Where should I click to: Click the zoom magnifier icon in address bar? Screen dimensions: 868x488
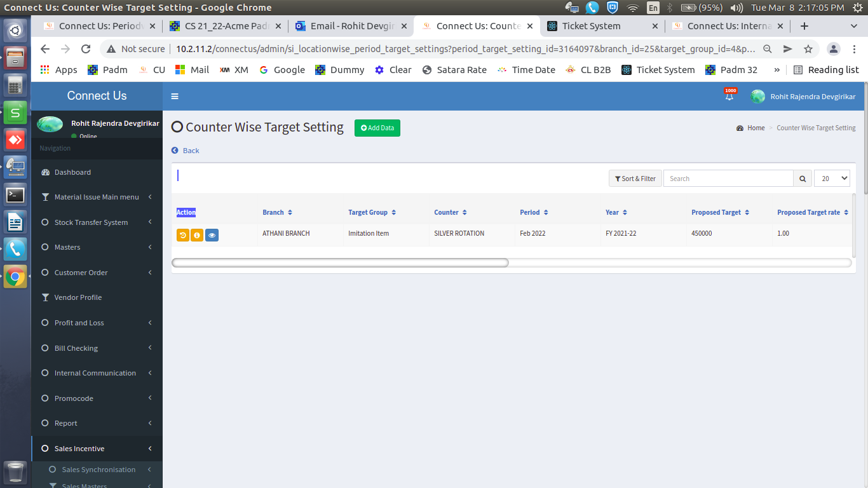[768, 49]
